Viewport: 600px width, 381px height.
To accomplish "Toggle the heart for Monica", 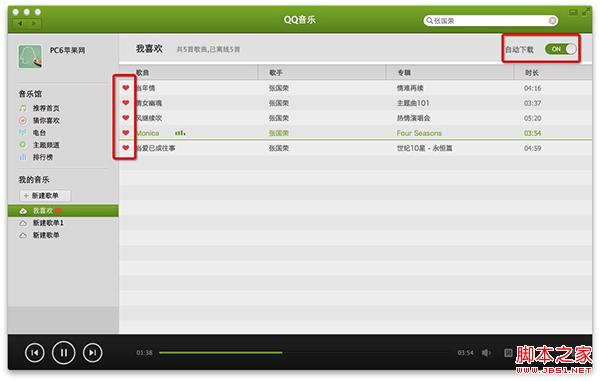I will (x=126, y=133).
